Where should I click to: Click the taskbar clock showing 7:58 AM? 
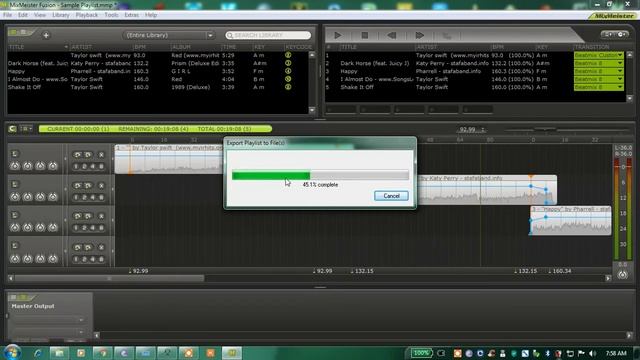click(616, 353)
